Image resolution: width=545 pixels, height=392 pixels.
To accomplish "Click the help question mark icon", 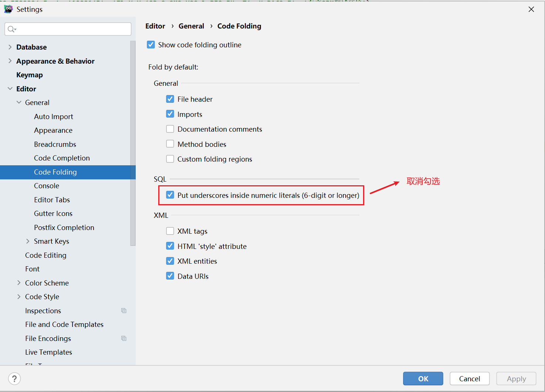I will point(14,379).
